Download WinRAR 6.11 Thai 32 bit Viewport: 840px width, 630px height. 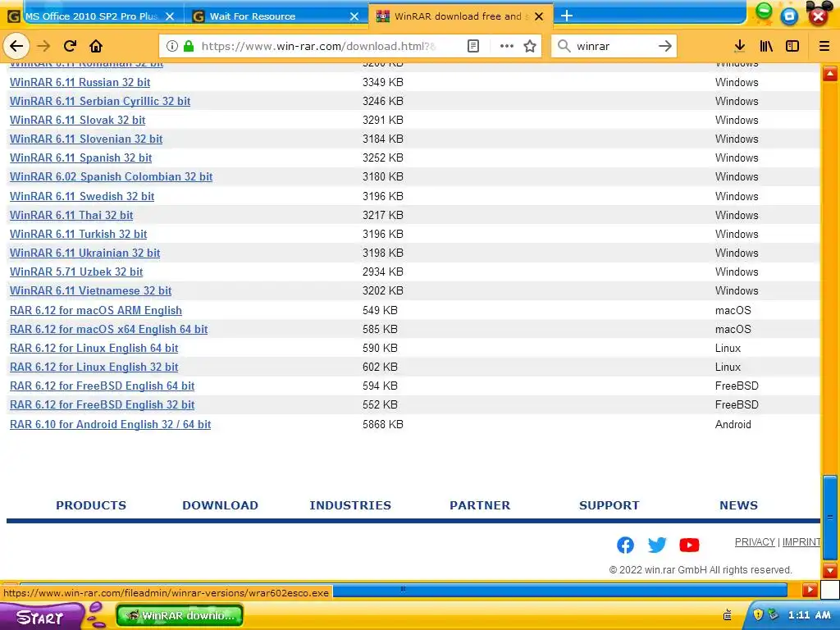pos(71,215)
